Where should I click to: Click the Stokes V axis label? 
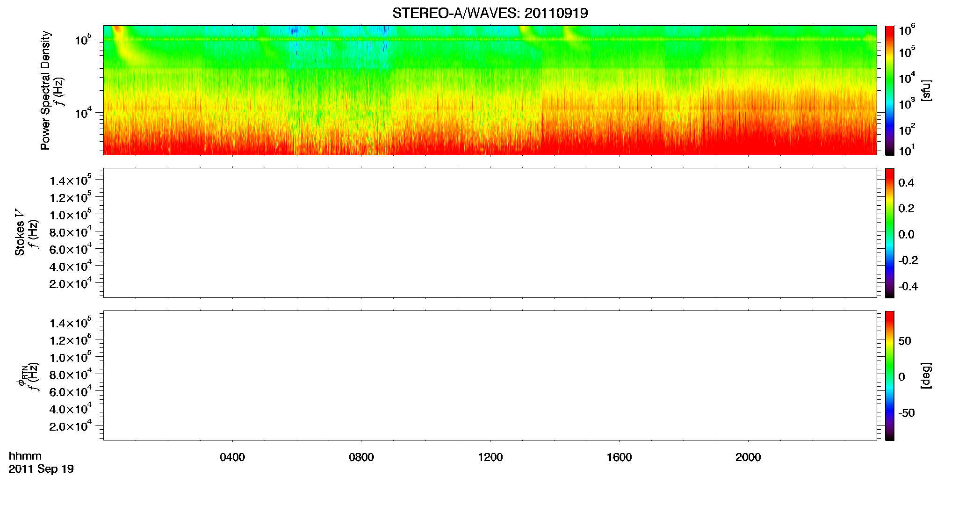tap(19, 232)
